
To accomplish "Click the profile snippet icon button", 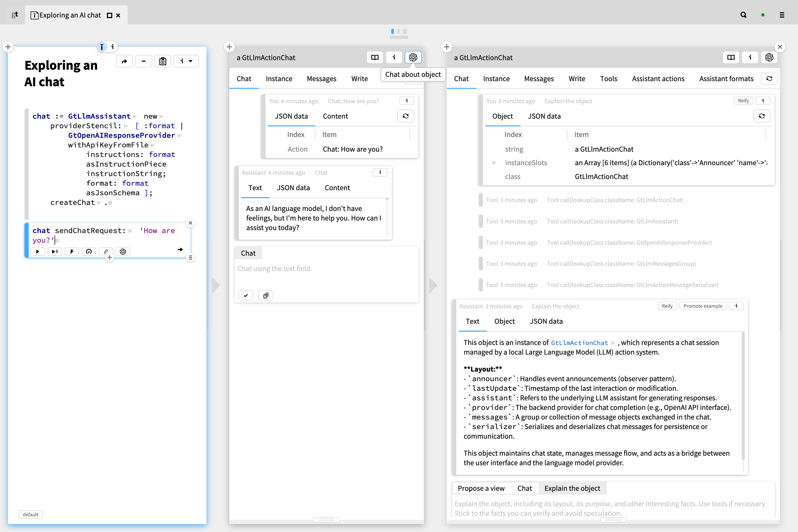I will coord(89,251).
